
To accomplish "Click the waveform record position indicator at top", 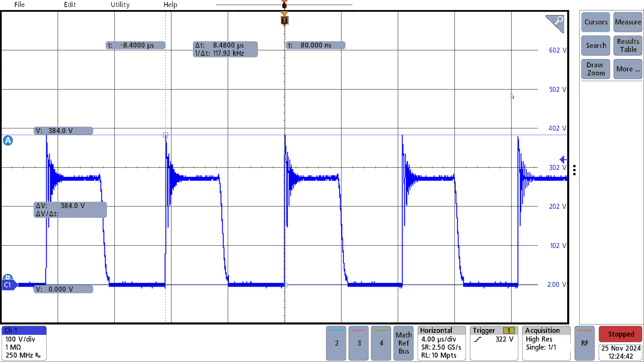I will (x=284, y=5).
